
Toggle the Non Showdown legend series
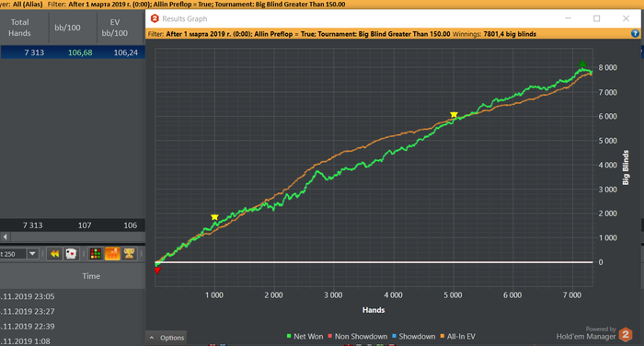357,337
